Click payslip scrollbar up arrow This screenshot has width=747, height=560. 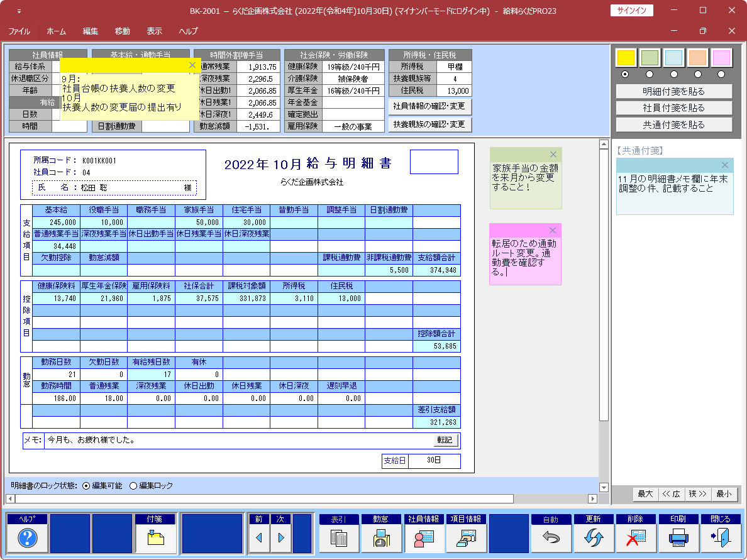coord(604,144)
